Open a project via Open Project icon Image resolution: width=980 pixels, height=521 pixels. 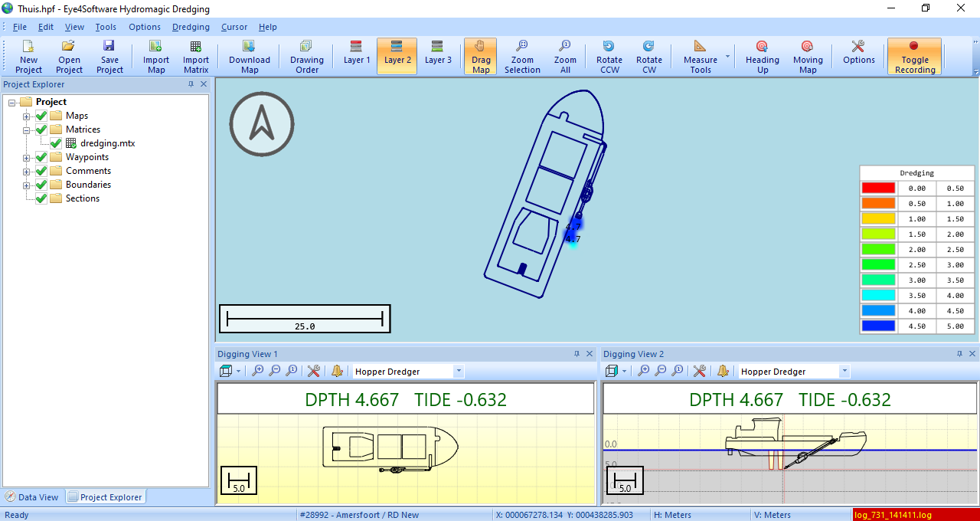(69, 56)
